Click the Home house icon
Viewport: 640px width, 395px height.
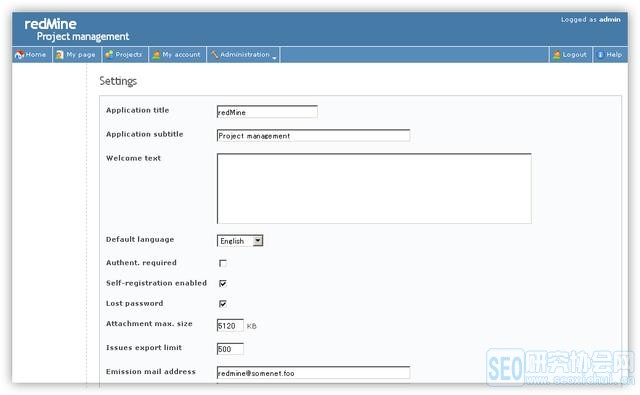[x=19, y=55]
